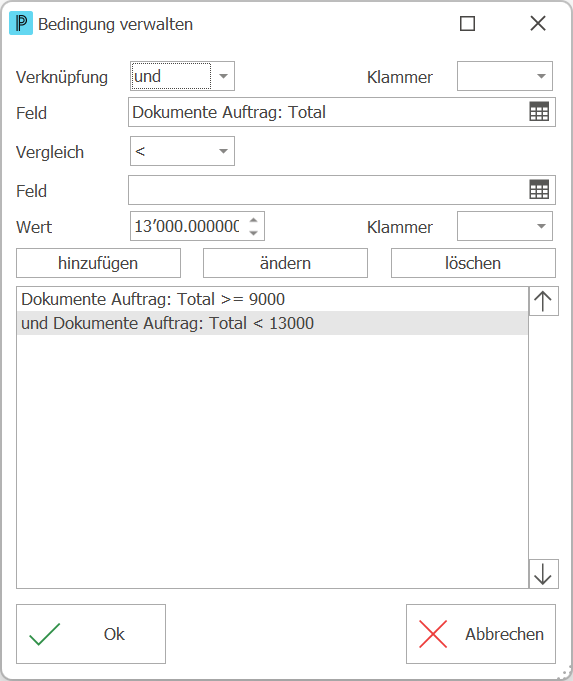Move selected condition down with arrow

tap(543, 574)
